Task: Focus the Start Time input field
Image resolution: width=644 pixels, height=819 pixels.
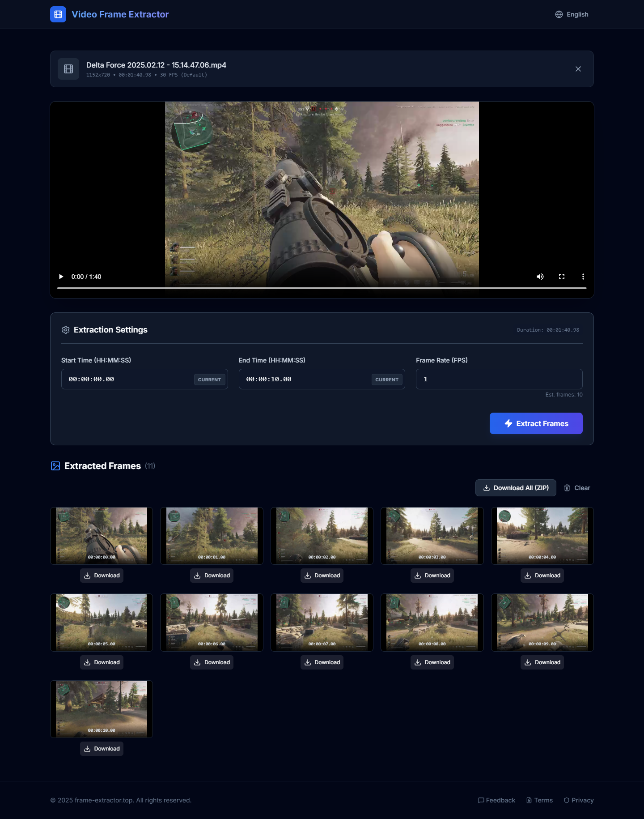Action: pyautogui.click(x=144, y=379)
